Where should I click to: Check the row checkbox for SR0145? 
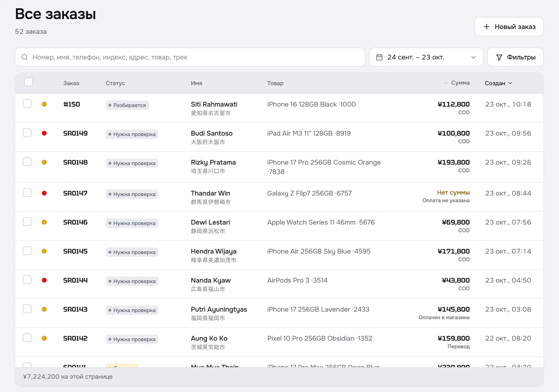pyautogui.click(x=27, y=250)
